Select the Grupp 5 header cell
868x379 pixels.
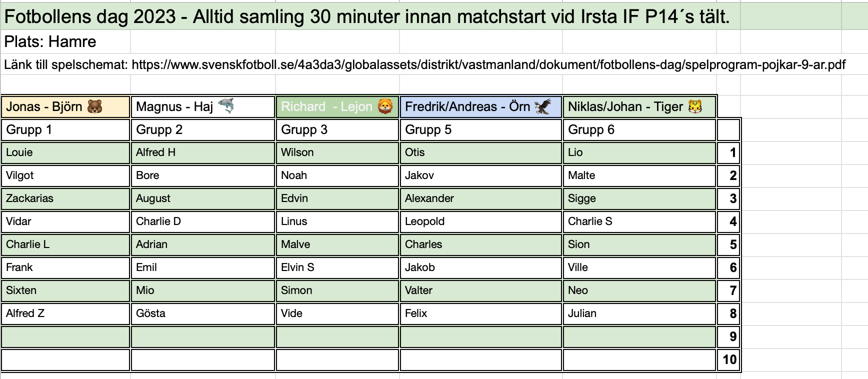[481, 130]
